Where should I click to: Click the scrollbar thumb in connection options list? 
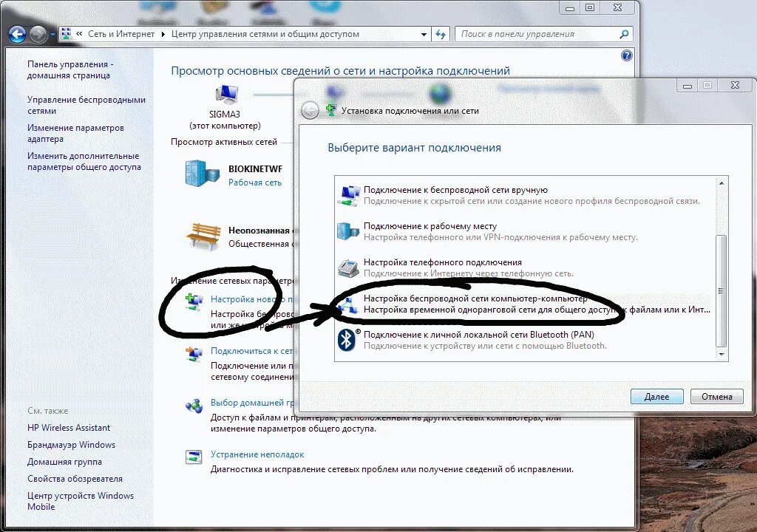[x=722, y=290]
